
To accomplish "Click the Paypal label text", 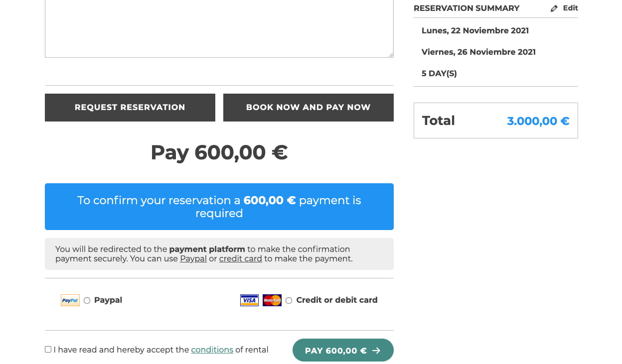I will (x=108, y=300).
